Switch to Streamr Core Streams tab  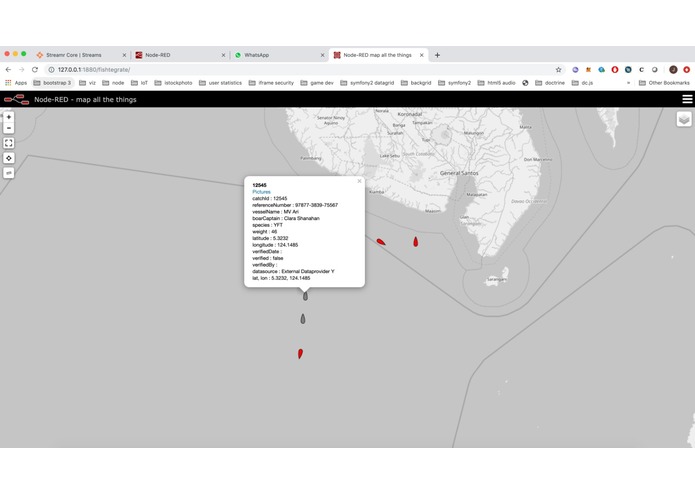(x=82, y=55)
